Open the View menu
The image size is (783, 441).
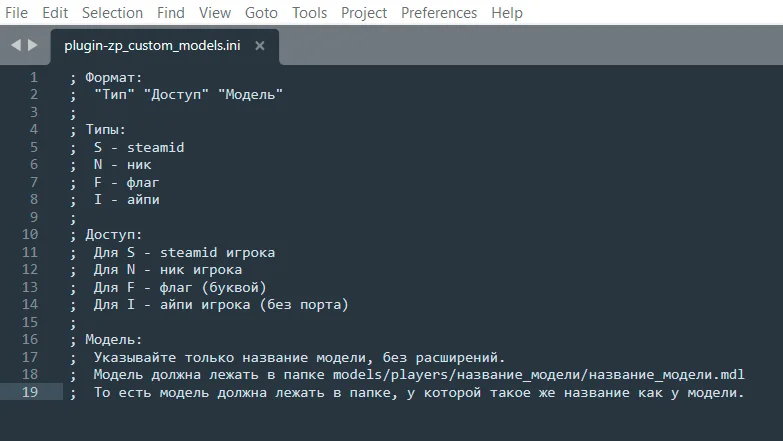tap(215, 12)
